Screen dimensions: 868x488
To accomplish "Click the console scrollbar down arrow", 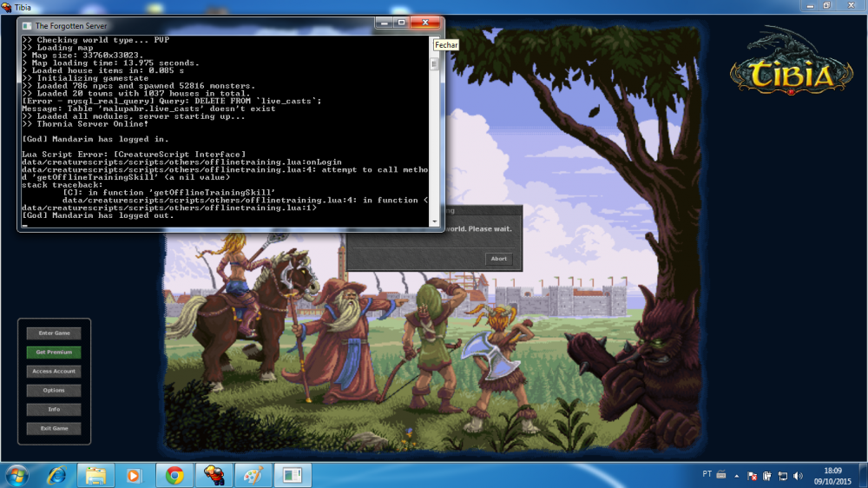I will click(x=435, y=221).
